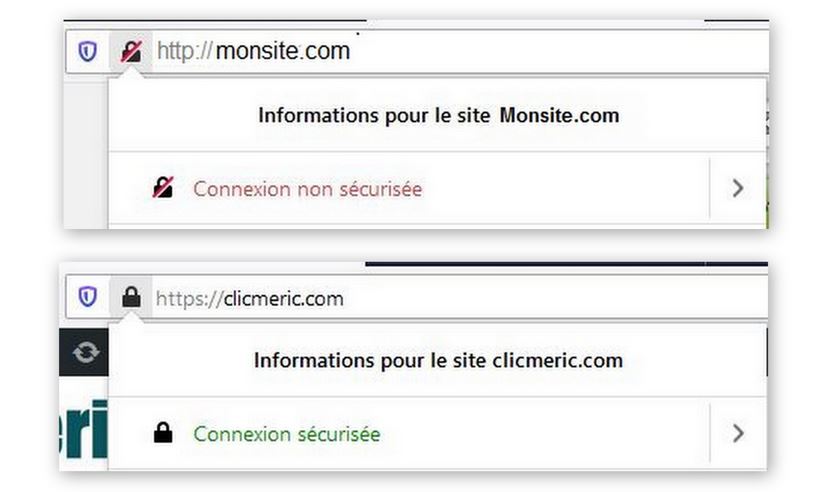Click the teal logo fragment left of clicmeric panel
The width and height of the screenshot is (833, 492).
coord(83,429)
